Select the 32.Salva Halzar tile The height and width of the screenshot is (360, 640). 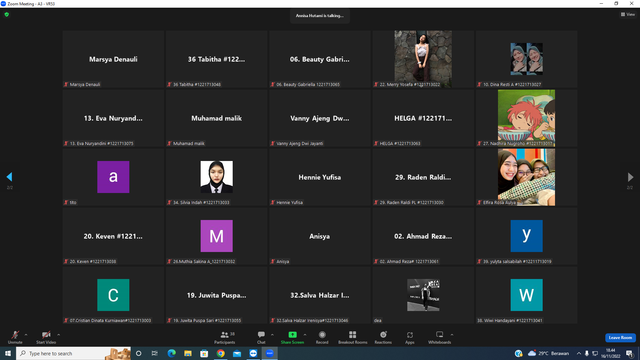(320, 295)
